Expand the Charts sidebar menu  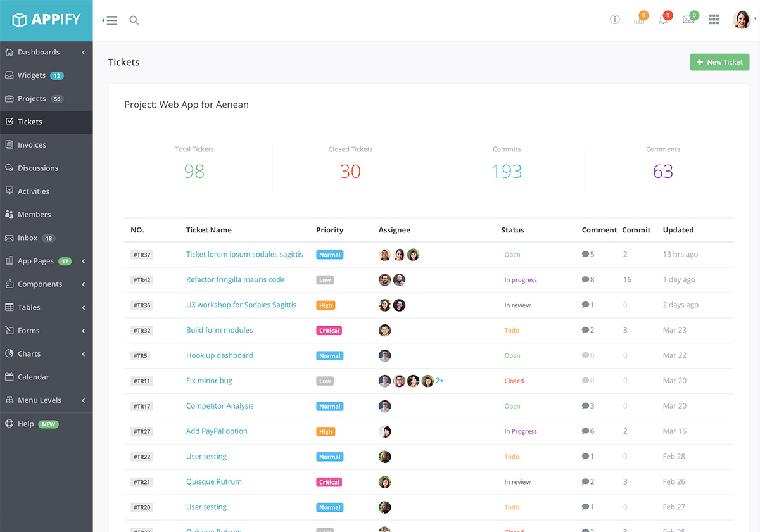tap(46, 354)
